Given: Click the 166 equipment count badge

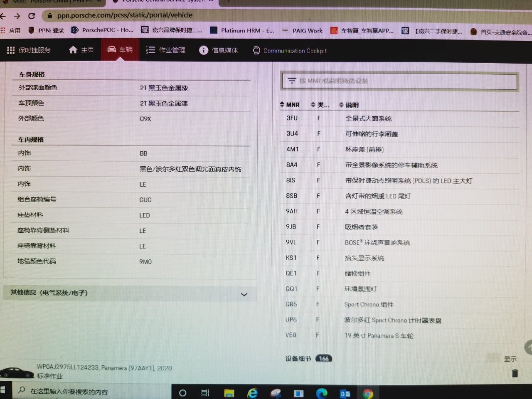Looking at the screenshot, I should tap(324, 358).
